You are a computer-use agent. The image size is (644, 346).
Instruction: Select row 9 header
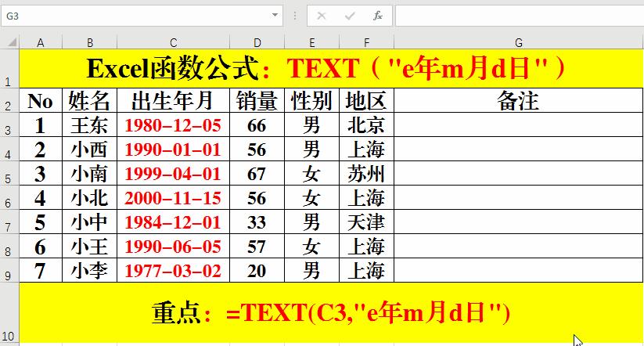tap(9, 270)
